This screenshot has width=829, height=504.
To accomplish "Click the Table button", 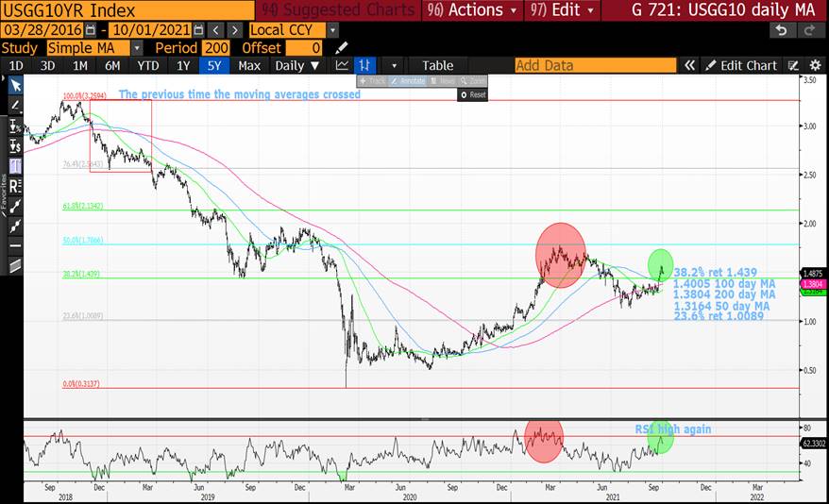I will 437,65.
